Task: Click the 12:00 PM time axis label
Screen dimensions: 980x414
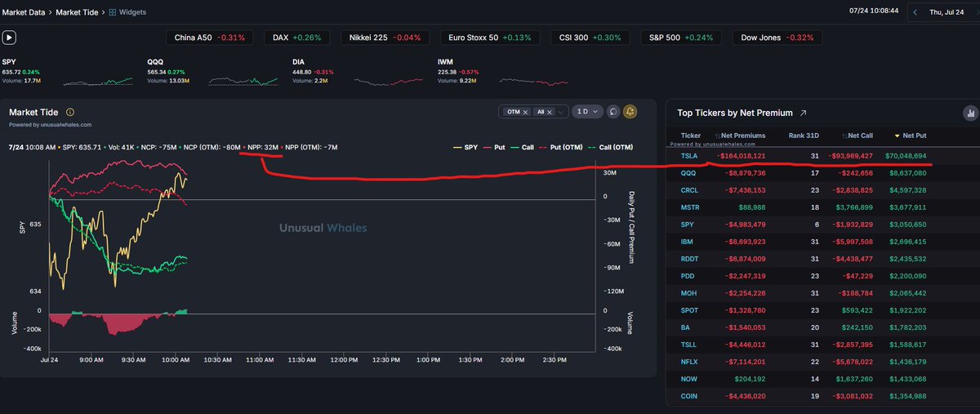Action: tap(344, 359)
